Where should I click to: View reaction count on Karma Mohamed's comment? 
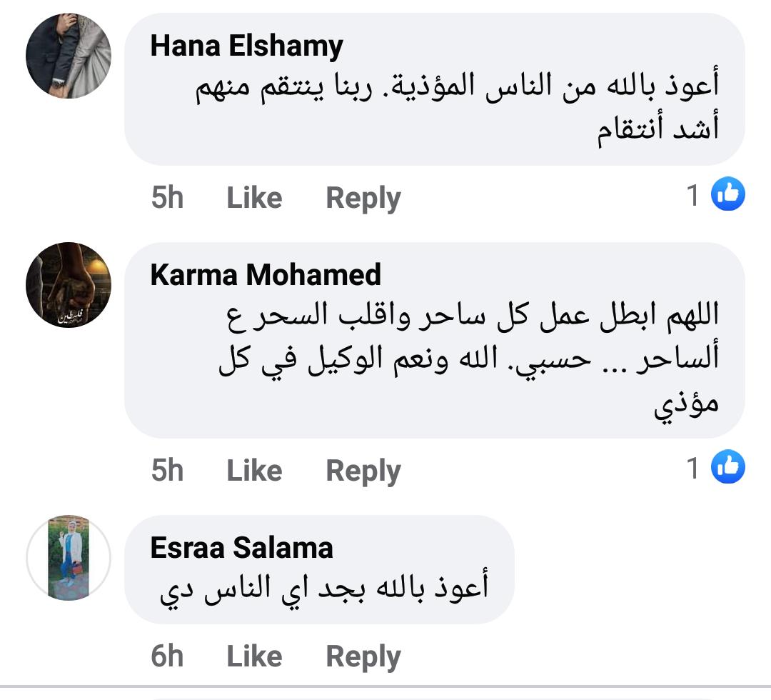(693, 468)
